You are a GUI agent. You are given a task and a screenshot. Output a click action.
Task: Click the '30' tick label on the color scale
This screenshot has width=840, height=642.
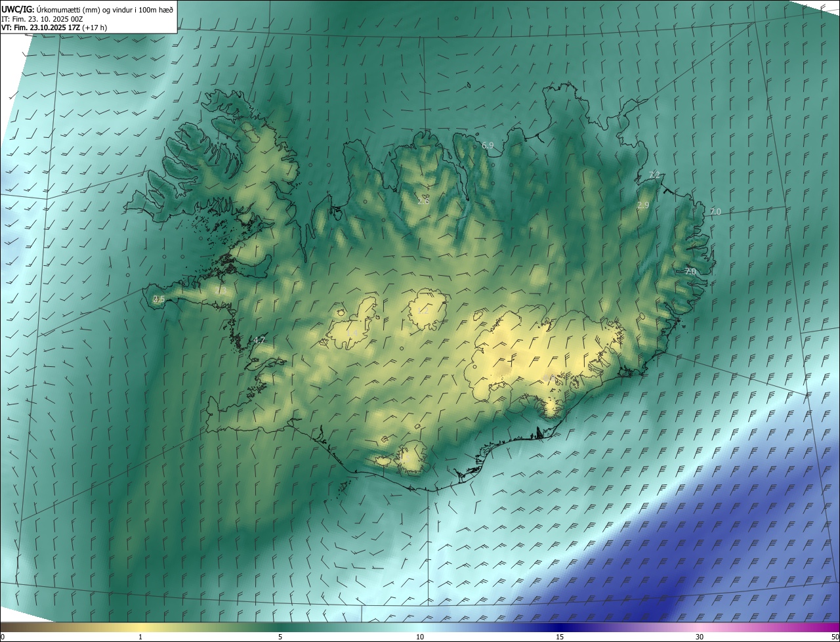700,637
